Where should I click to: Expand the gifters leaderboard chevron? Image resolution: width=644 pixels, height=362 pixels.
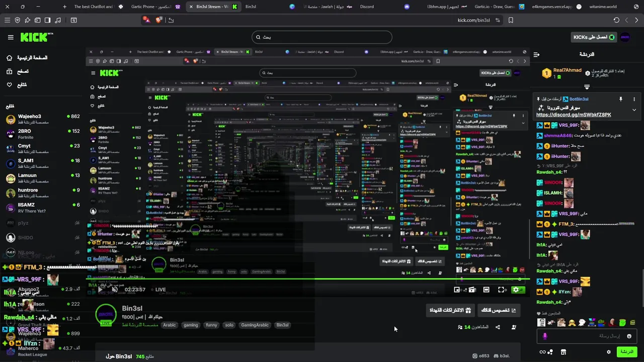tap(587, 87)
